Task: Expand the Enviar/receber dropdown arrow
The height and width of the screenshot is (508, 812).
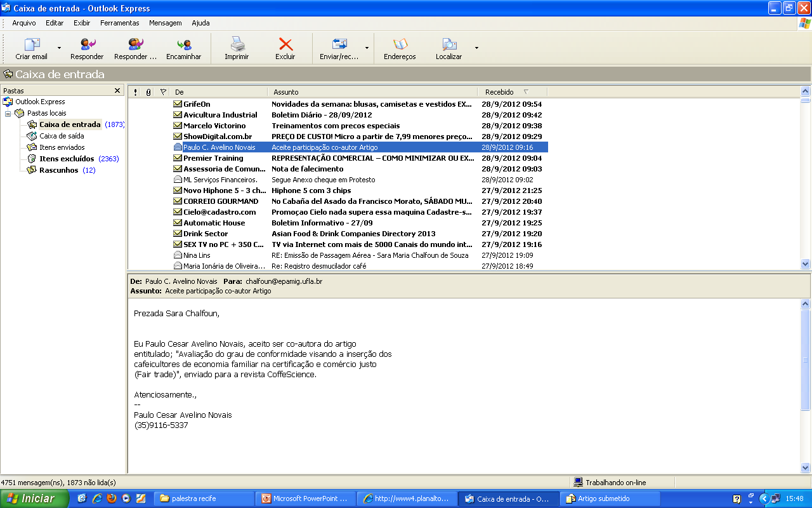Action: (x=367, y=48)
